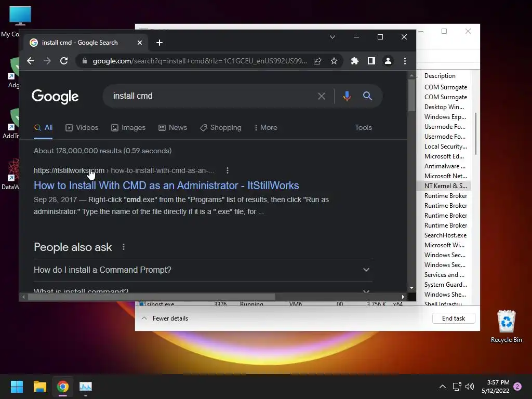Select System Guard... row in Task Manager
532x399 pixels.
click(445, 285)
